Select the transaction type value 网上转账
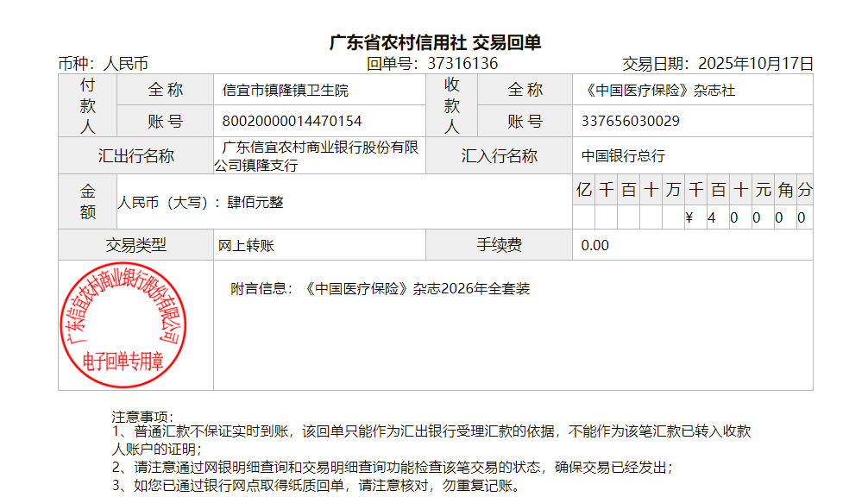 click(x=247, y=245)
